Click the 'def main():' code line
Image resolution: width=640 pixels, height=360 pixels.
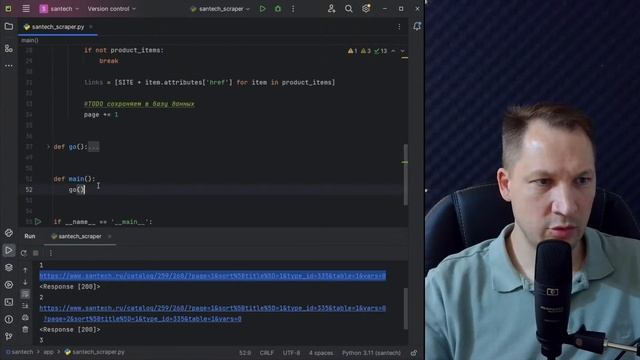tap(74, 179)
